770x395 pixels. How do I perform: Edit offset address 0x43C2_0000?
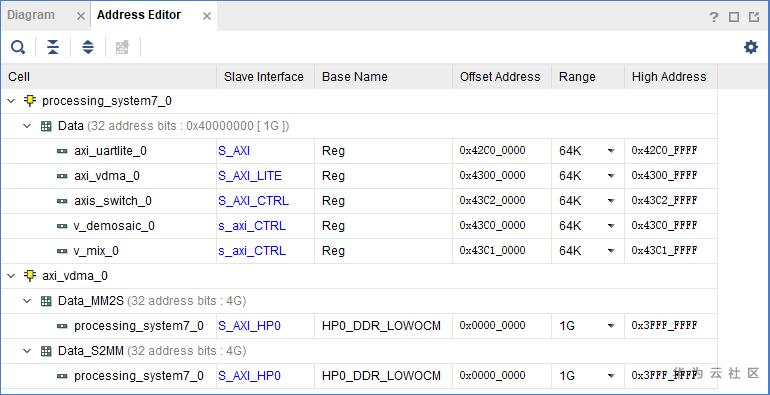[493, 200]
